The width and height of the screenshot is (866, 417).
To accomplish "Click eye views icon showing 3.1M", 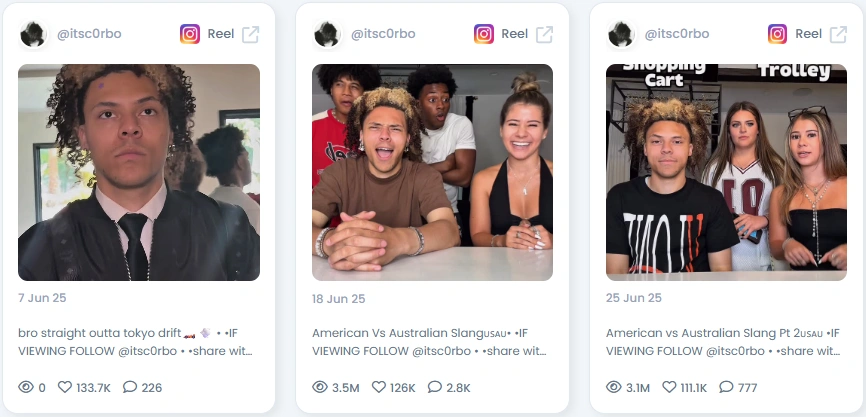I will 614,387.
